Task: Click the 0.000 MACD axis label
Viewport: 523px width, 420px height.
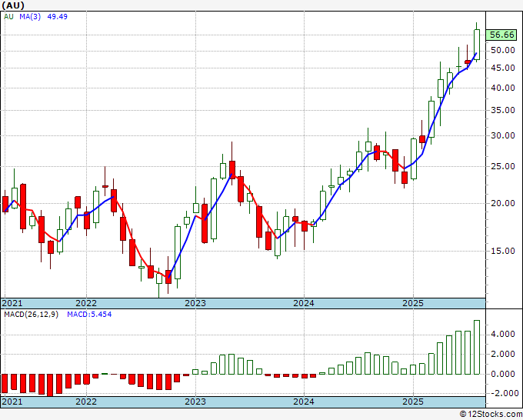Action: 503,374
